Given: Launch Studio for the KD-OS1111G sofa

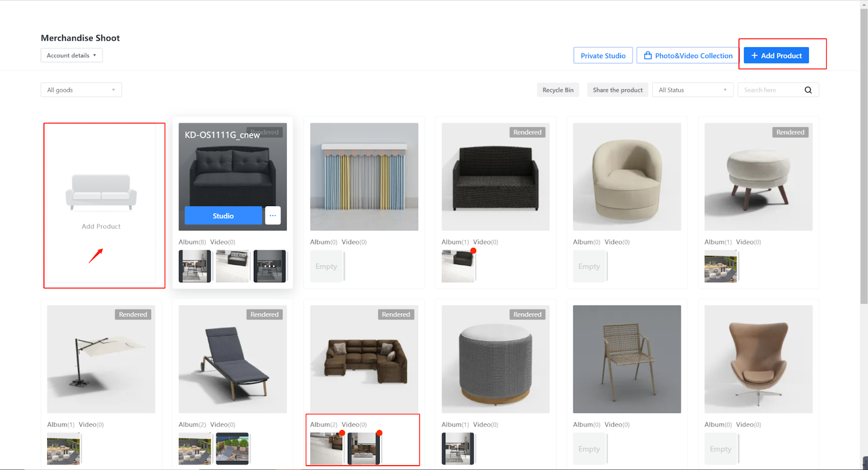Looking at the screenshot, I should pos(223,216).
